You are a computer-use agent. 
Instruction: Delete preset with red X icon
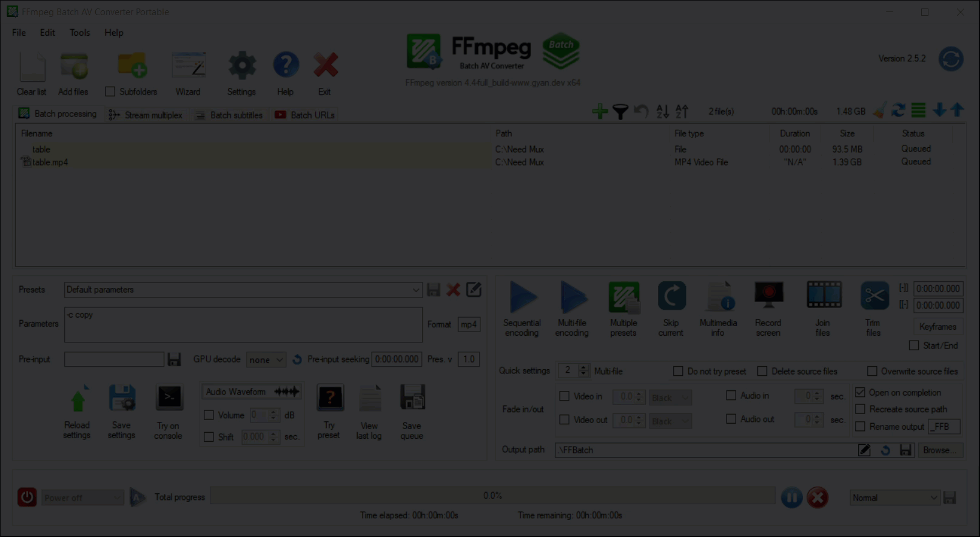click(453, 290)
